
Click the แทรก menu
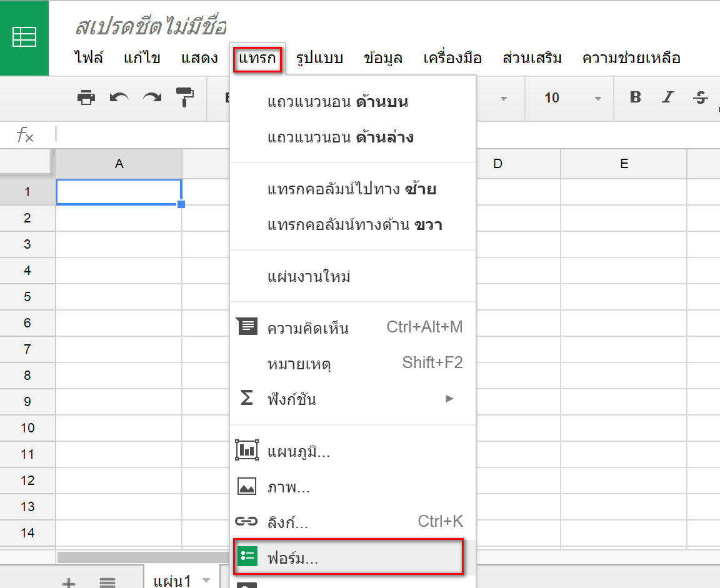pyautogui.click(x=257, y=59)
